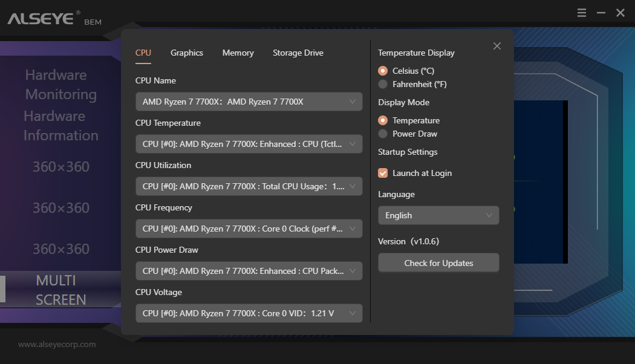Open the Language dropdown showing English

(438, 215)
